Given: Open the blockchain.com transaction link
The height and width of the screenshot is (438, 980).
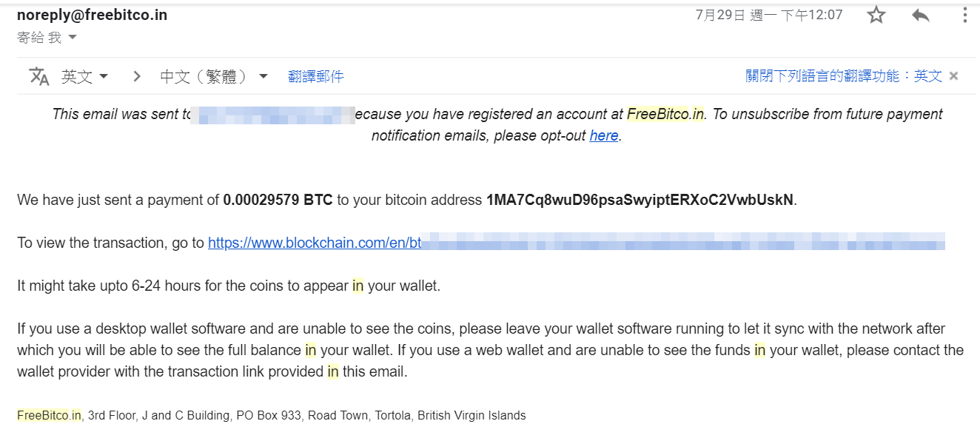Looking at the screenshot, I should (x=576, y=243).
